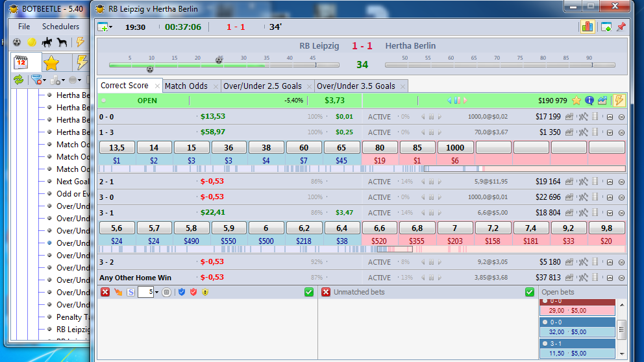
Task: Click the highlighted lightning icon in market header
Action: [619, 101]
